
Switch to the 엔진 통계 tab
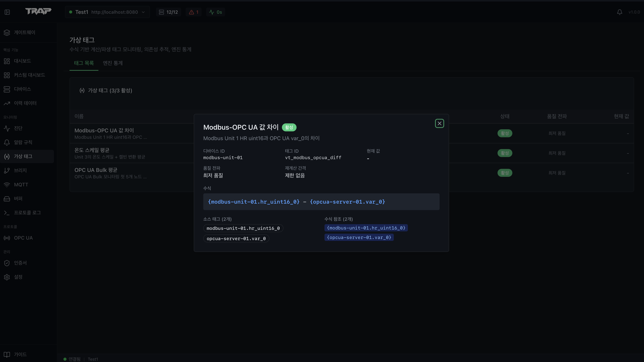[113, 63]
